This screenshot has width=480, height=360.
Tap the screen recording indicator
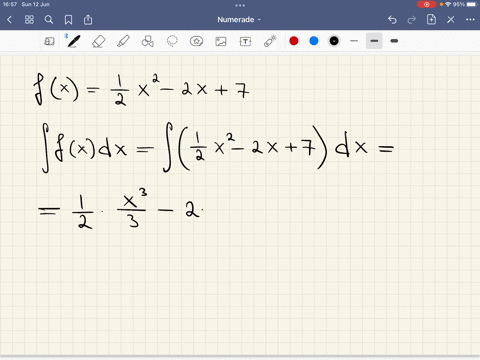(427, 4)
